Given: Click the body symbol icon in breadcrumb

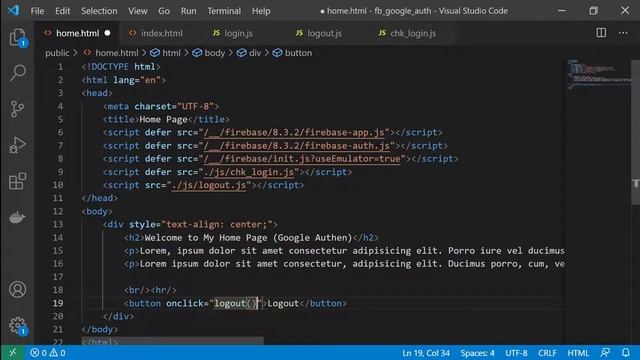Looking at the screenshot, I should coord(197,53).
